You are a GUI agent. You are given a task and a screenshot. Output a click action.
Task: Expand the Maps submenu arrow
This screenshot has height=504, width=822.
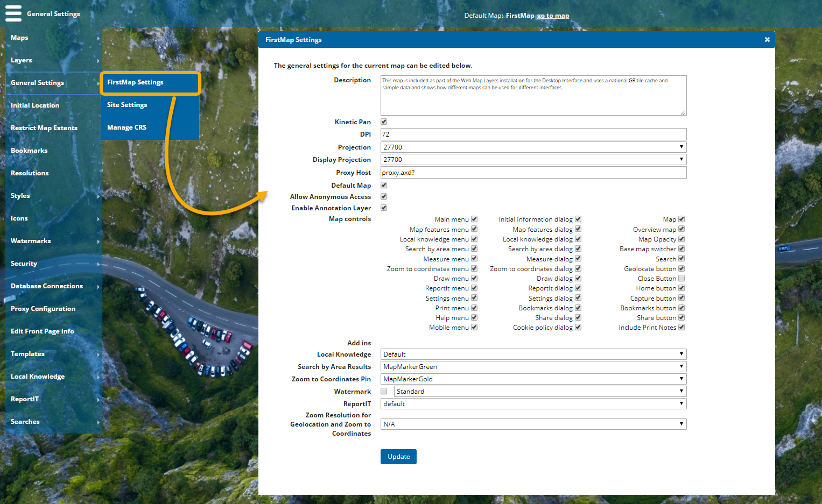(x=99, y=38)
